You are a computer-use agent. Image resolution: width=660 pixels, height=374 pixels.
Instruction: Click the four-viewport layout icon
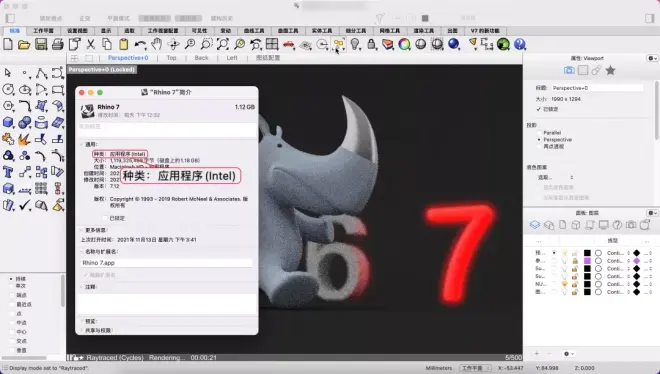pyautogui.click(x=272, y=44)
